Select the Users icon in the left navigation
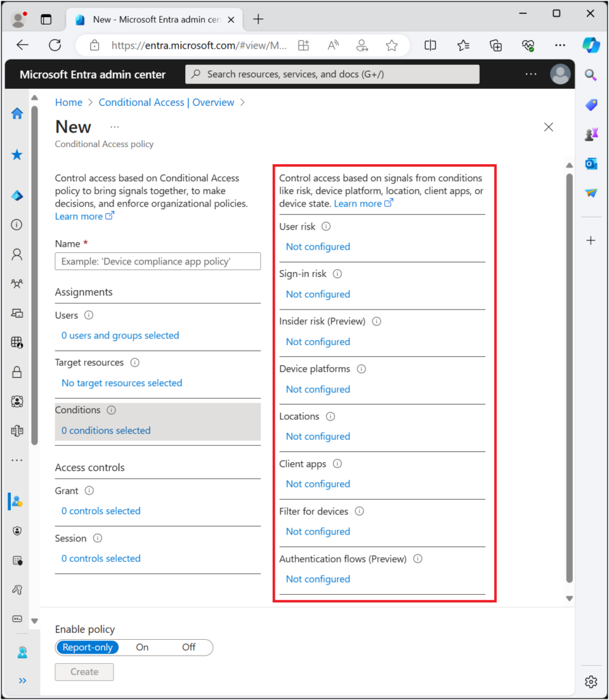The height and width of the screenshot is (700, 609). click(x=16, y=253)
